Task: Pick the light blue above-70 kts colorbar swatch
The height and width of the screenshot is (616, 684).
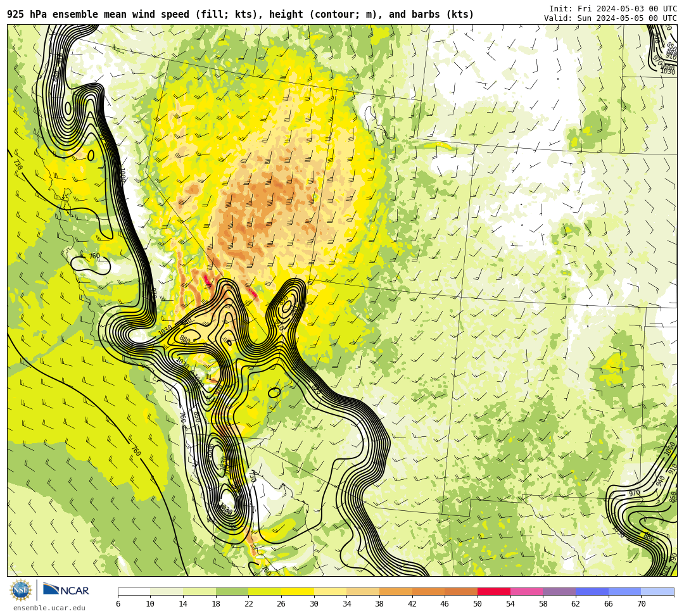Action: point(657,591)
